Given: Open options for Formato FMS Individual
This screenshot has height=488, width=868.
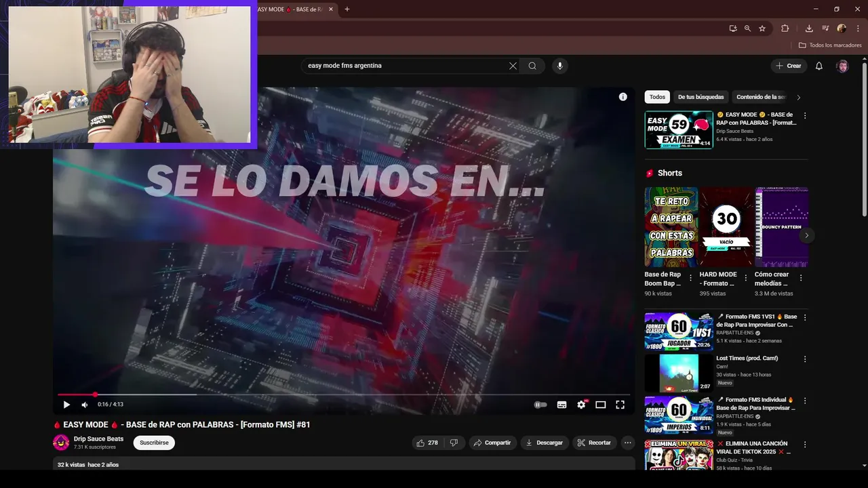Looking at the screenshot, I should (805, 401).
